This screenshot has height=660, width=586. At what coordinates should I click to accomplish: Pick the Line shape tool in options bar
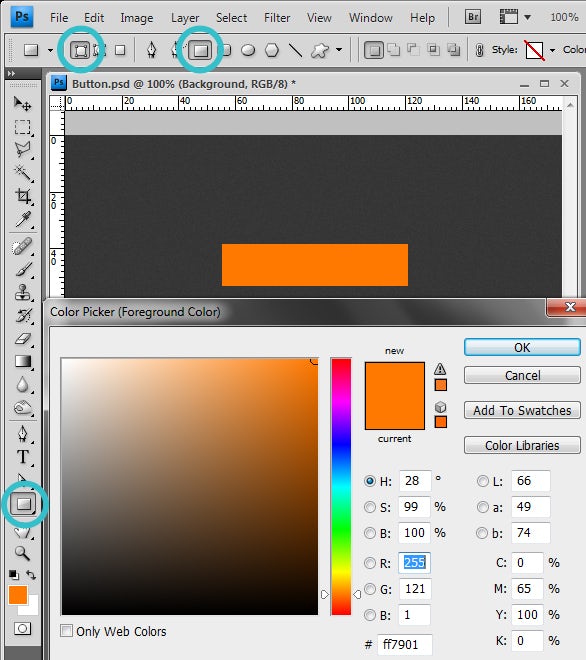click(295, 51)
